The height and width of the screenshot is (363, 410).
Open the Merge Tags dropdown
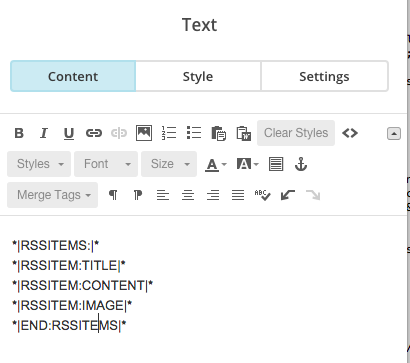[53, 195]
